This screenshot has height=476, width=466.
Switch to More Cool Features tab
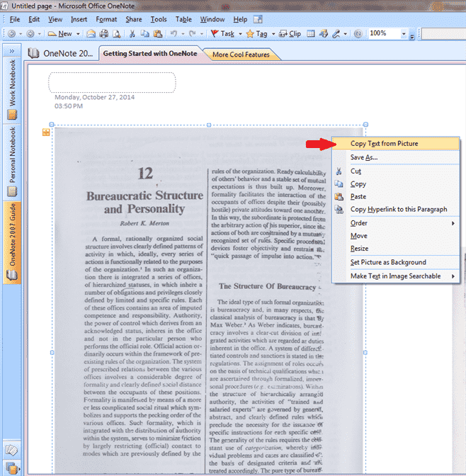point(241,55)
